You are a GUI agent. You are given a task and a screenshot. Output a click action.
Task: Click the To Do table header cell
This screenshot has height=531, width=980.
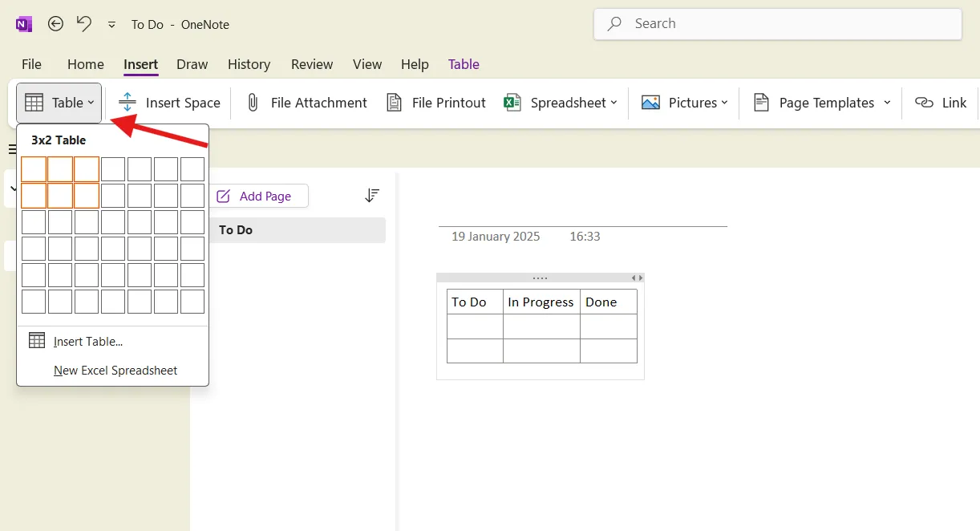point(476,302)
